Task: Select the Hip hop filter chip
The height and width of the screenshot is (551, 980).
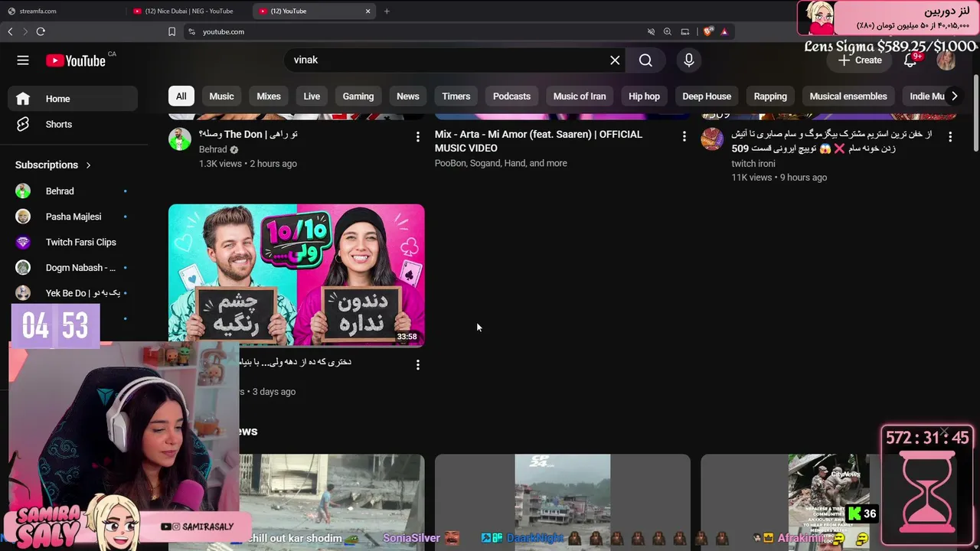Action: coord(644,96)
